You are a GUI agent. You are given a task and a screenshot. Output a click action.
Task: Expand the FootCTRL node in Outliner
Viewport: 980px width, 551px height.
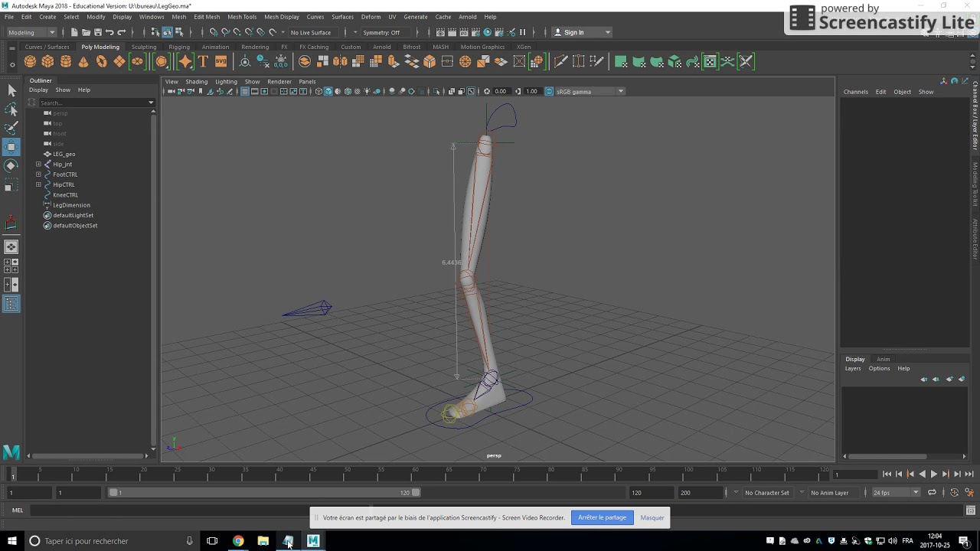tap(38, 174)
